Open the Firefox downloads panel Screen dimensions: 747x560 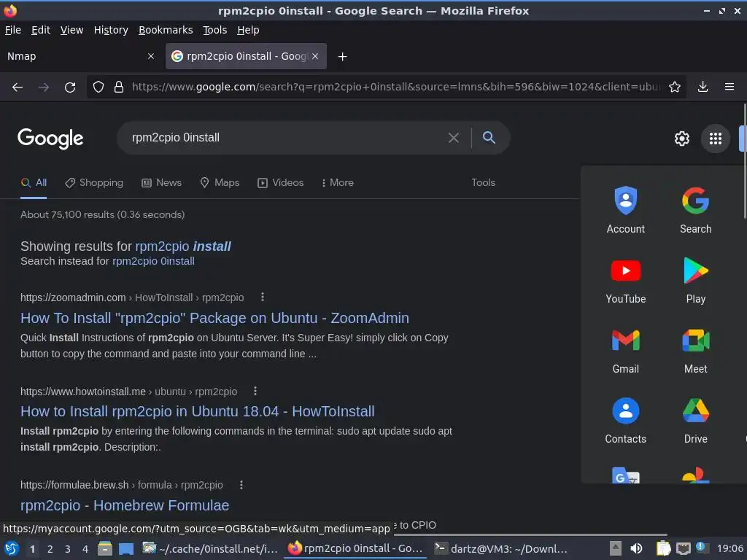pyautogui.click(x=703, y=87)
